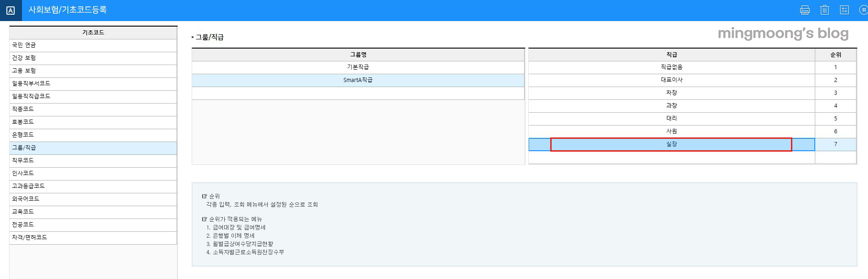The width and height of the screenshot is (868, 279).
Task: Select 고과등급코드 list row
Action: 93,186
